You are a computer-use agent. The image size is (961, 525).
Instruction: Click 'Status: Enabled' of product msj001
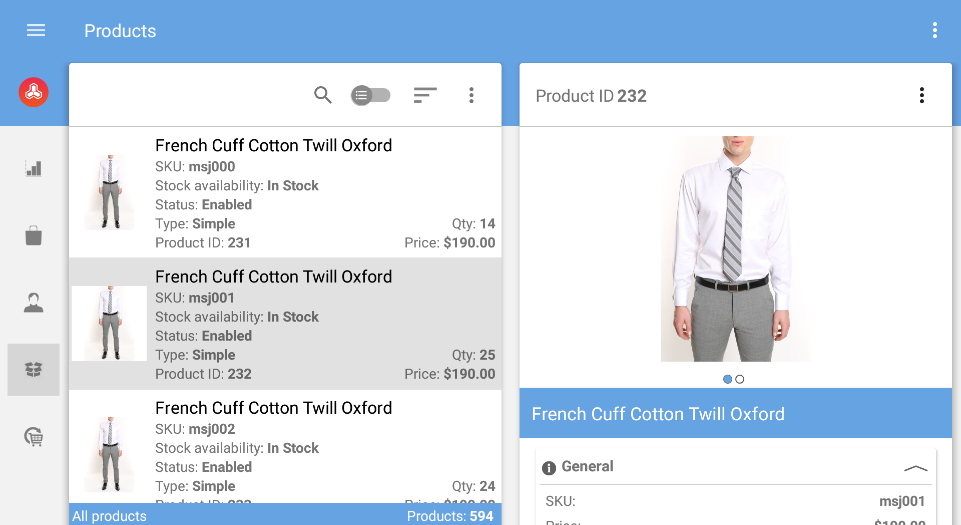[203, 336]
